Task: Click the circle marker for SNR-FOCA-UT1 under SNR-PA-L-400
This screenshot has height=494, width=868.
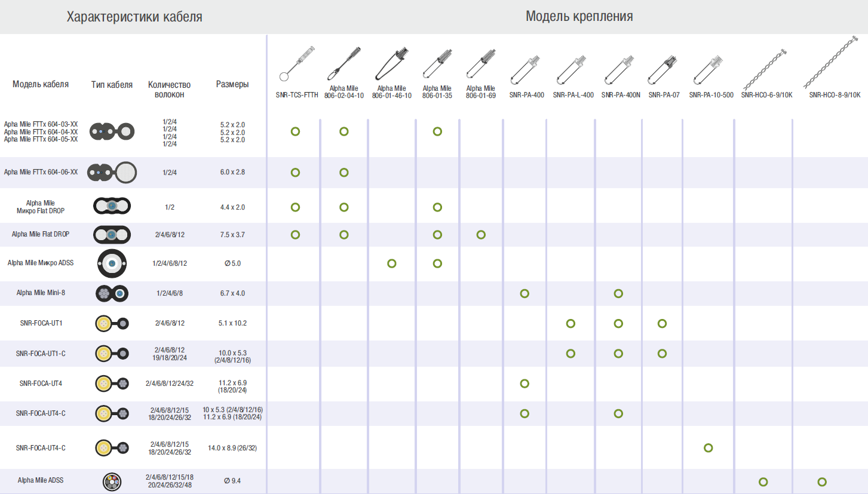Action: (571, 323)
